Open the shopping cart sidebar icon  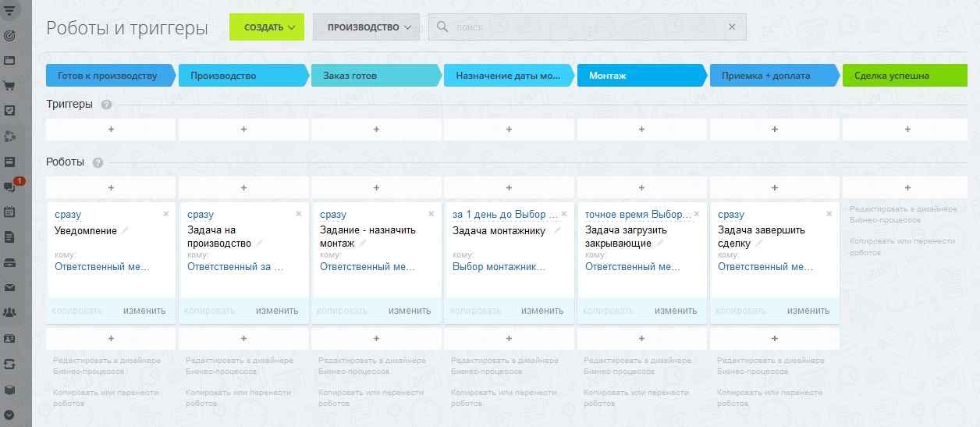tap(10, 86)
